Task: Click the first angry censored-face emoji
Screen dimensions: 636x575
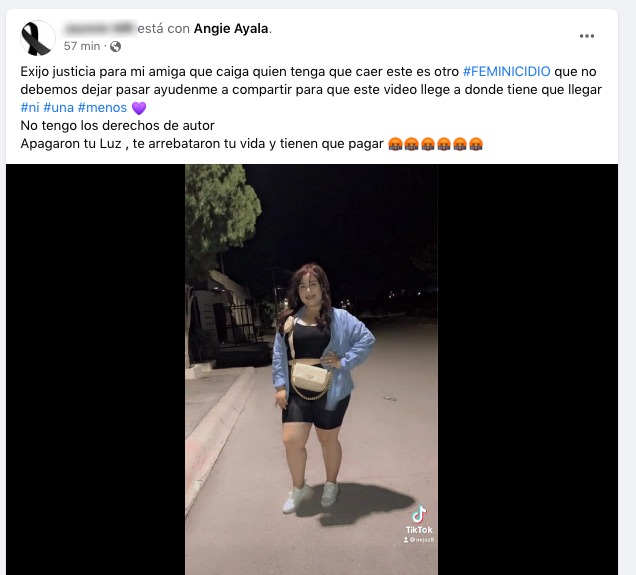Action: pyautogui.click(x=395, y=144)
